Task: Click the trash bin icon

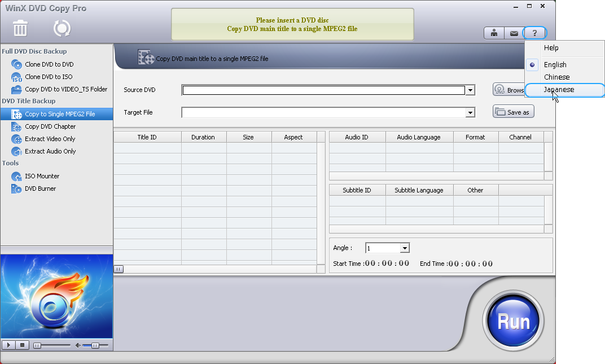Action: tap(20, 28)
